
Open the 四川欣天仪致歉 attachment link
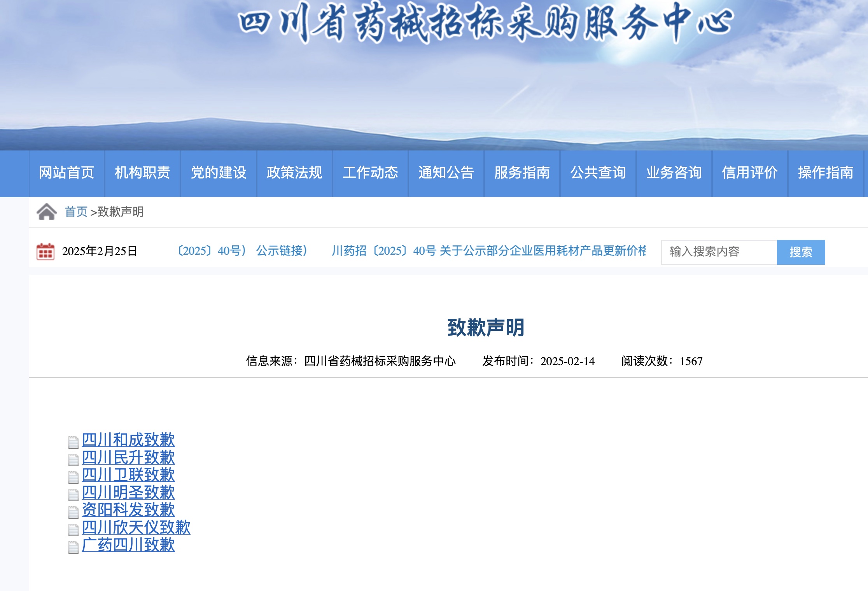point(136,528)
